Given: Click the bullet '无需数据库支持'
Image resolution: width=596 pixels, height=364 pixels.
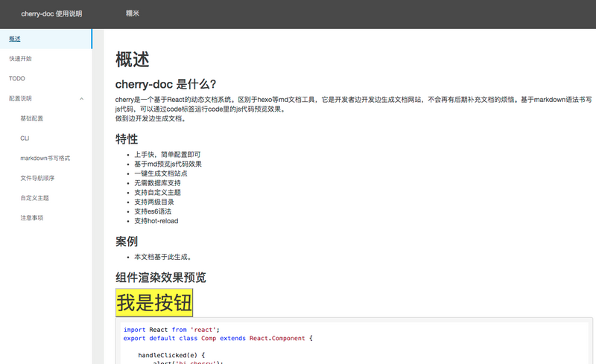Looking at the screenshot, I should [x=157, y=183].
